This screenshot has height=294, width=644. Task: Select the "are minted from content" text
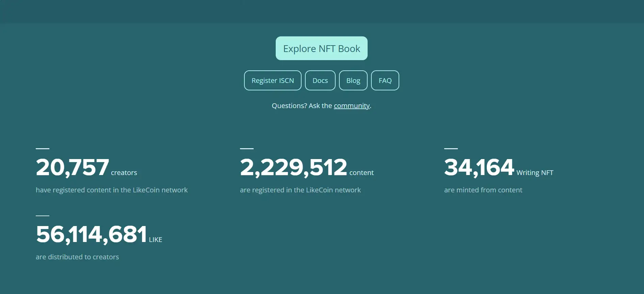coord(483,190)
